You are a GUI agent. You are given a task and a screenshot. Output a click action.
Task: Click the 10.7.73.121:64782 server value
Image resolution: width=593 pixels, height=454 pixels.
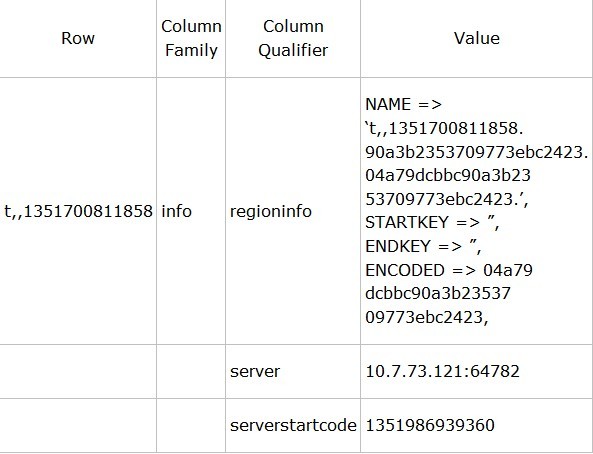442,371
